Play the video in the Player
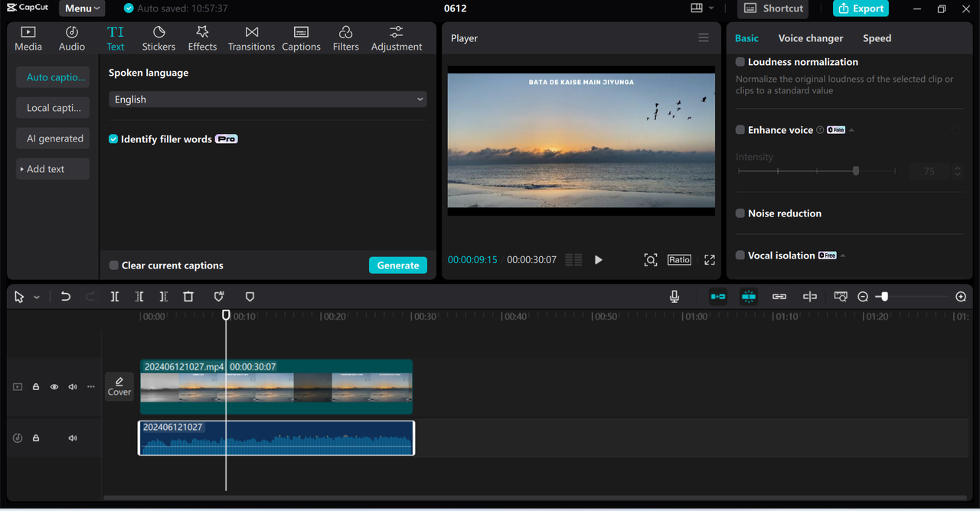Screen dimensions: 980x511 click(599, 260)
